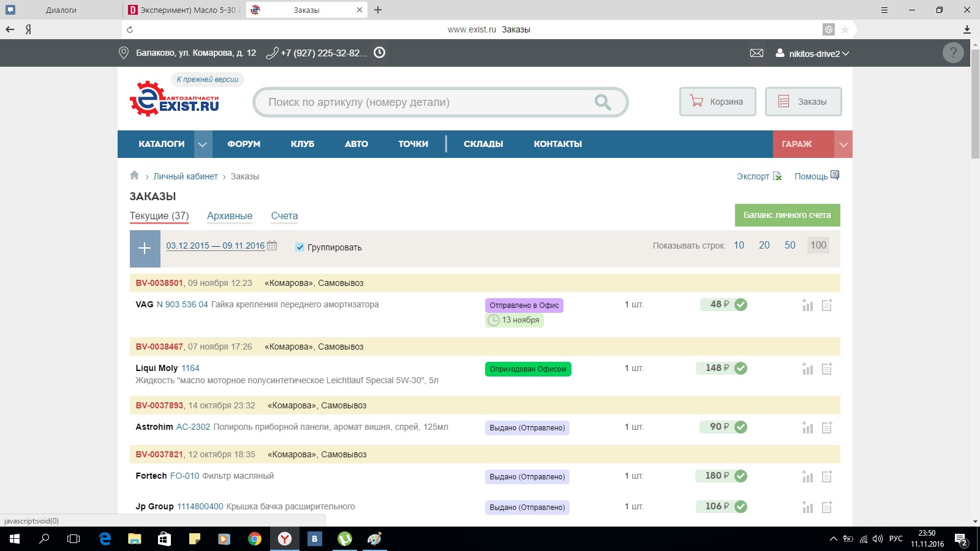Show 20 rows per page
Screen dimensions: 980x551
[764, 245]
